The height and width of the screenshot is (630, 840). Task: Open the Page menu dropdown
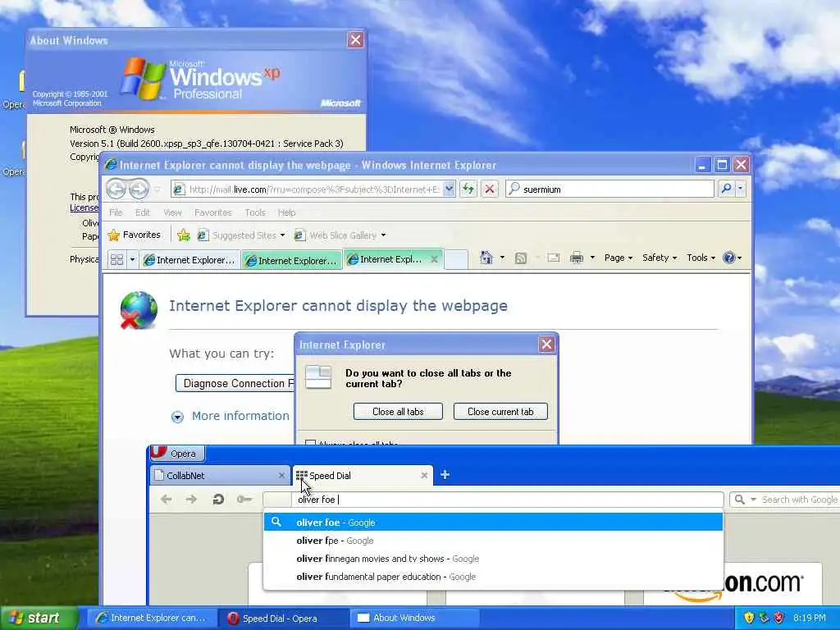click(619, 258)
